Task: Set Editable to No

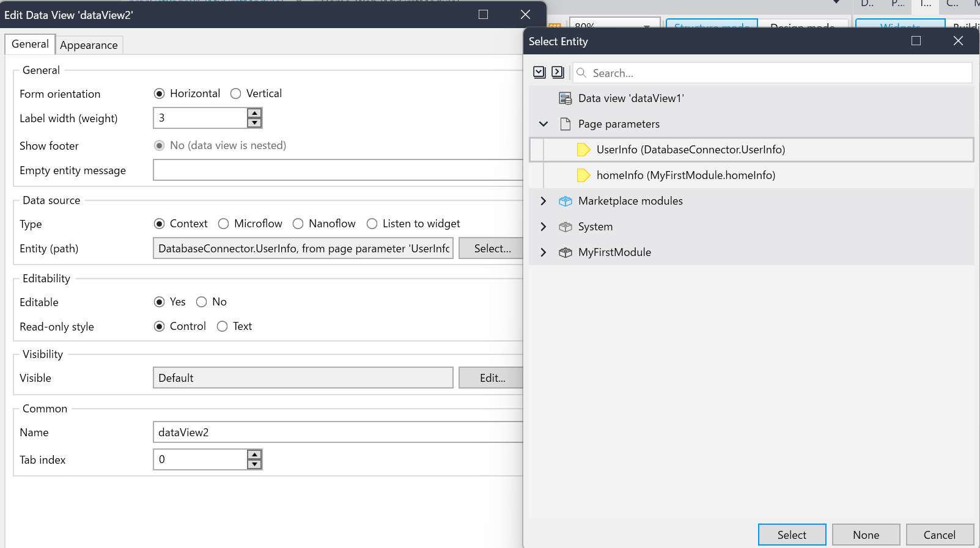Action: 202,302
